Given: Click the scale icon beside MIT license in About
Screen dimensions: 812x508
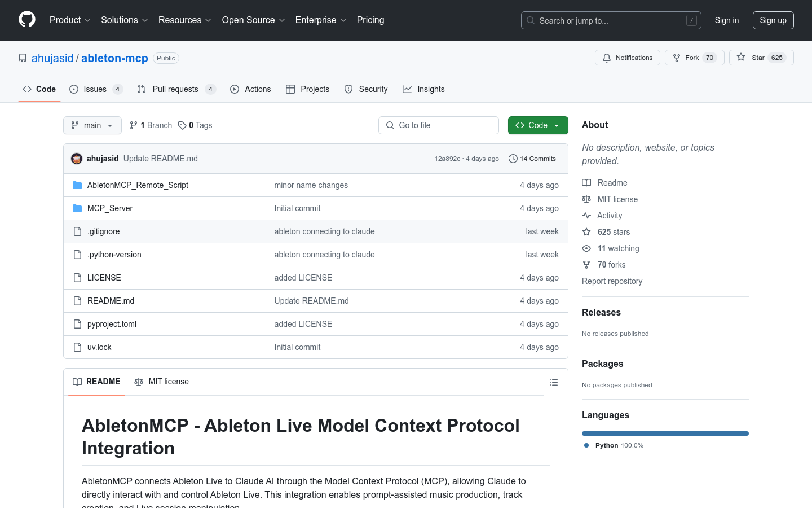Looking at the screenshot, I should [x=586, y=199].
